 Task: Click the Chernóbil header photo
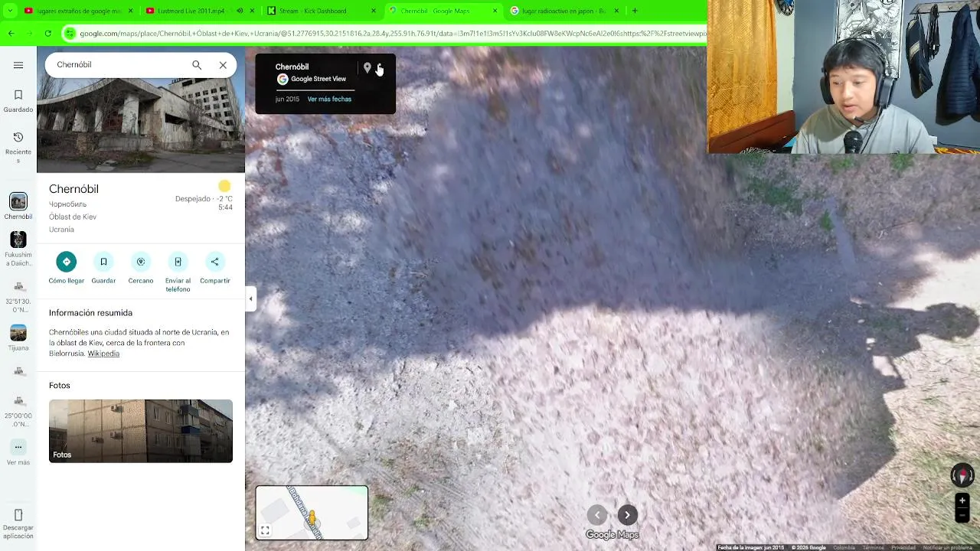141,125
